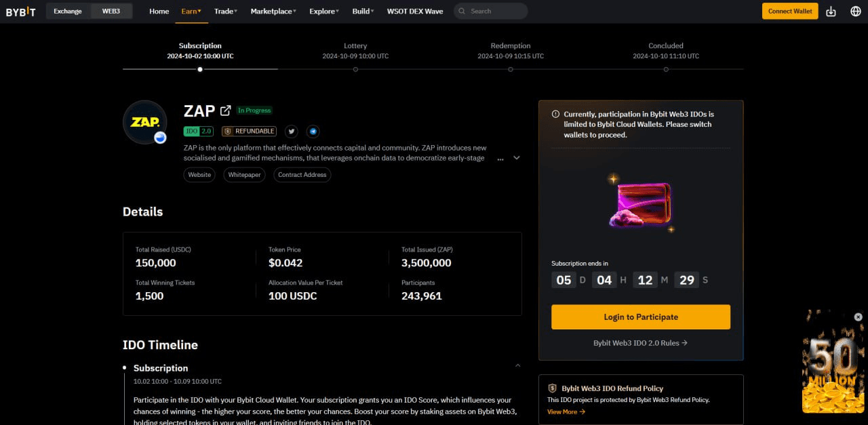Open the ZAP share/external link icon

(225, 110)
